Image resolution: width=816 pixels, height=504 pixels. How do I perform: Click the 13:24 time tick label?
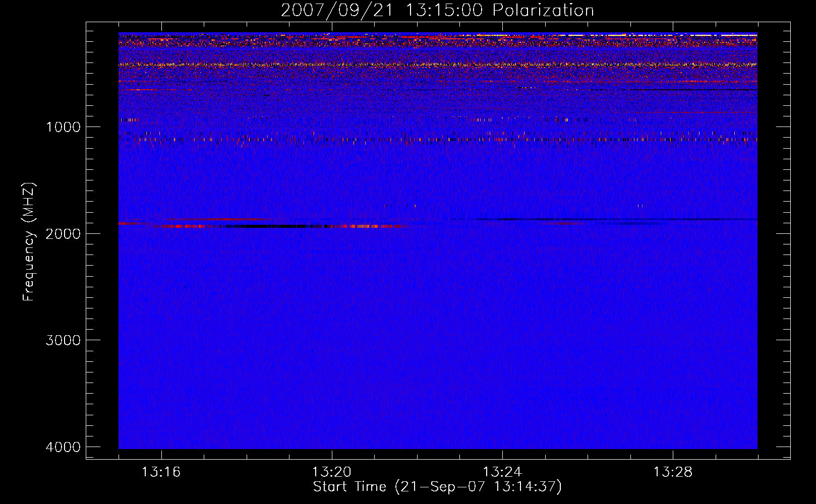pos(502,472)
